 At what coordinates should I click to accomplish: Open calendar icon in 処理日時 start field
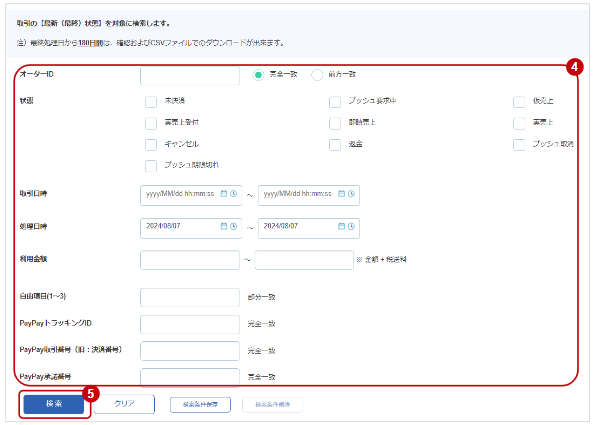point(224,226)
